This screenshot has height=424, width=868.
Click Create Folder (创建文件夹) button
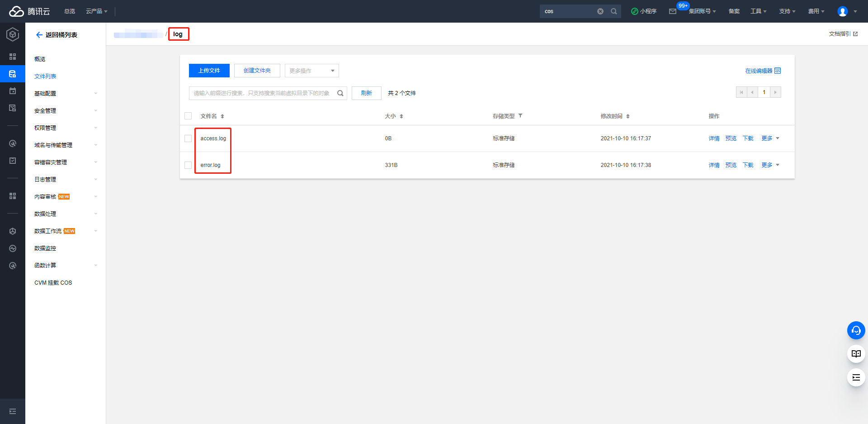257,71
